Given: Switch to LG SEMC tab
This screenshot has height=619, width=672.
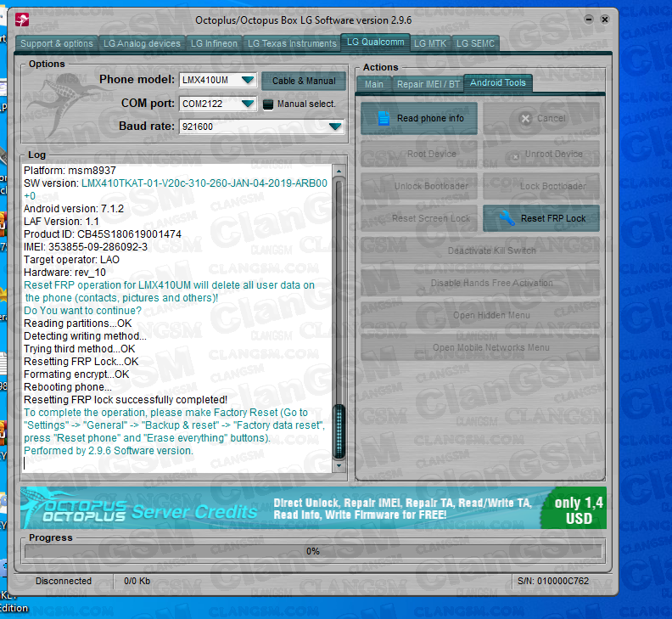Looking at the screenshot, I should click(x=475, y=43).
